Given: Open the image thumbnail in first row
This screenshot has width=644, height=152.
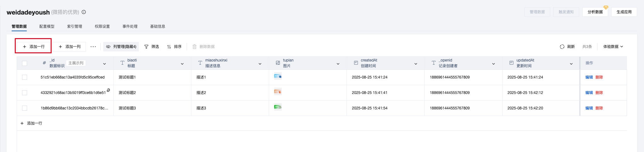Looking at the screenshot, I should pyautogui.click(x=278, y=76).
